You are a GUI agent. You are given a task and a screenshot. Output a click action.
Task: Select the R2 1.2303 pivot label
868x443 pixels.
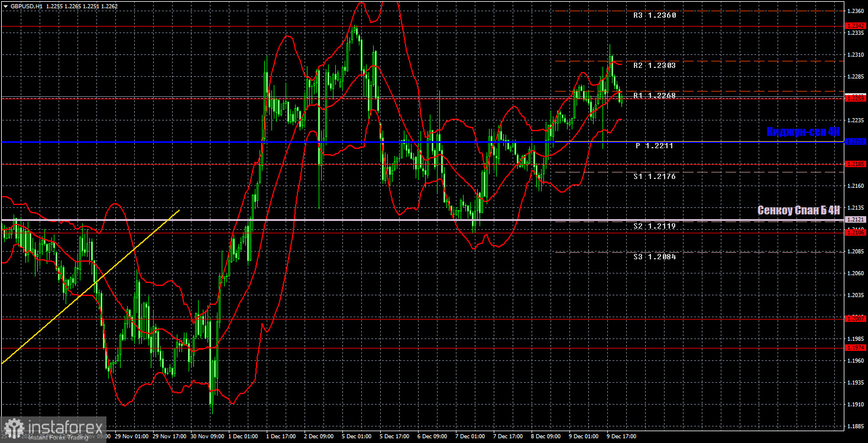[655, 66]
